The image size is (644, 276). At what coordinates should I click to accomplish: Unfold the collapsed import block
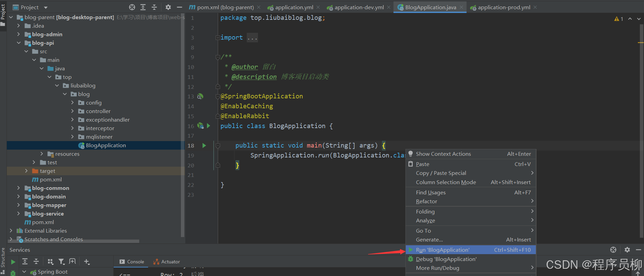pos(218,38)
